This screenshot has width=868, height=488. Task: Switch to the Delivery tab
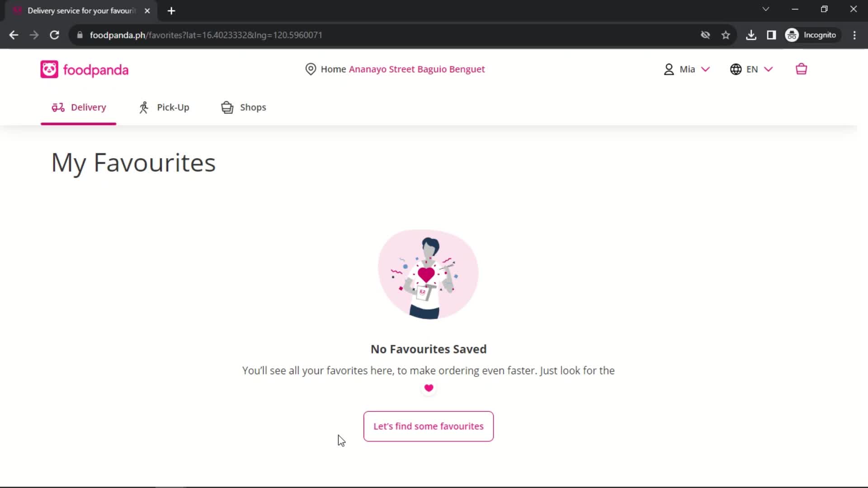(79, 107)
